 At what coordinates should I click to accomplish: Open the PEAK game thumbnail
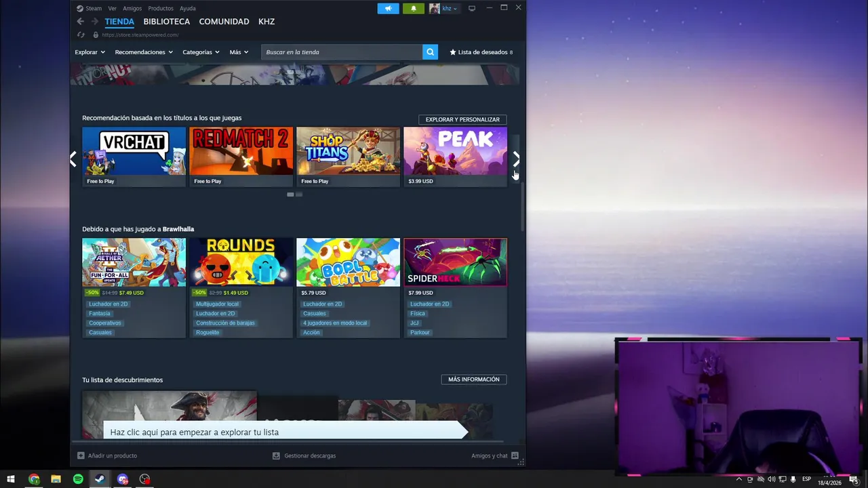(455, 151)
